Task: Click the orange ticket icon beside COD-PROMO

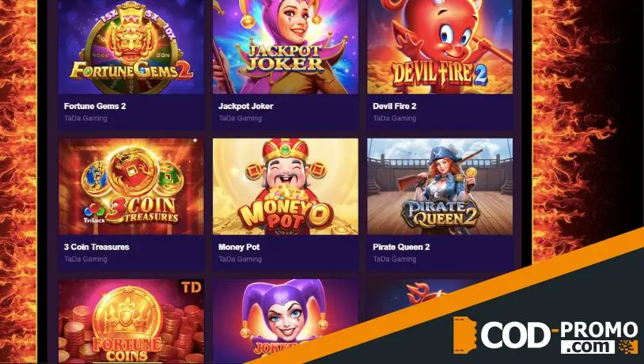Action: (464, 336)
